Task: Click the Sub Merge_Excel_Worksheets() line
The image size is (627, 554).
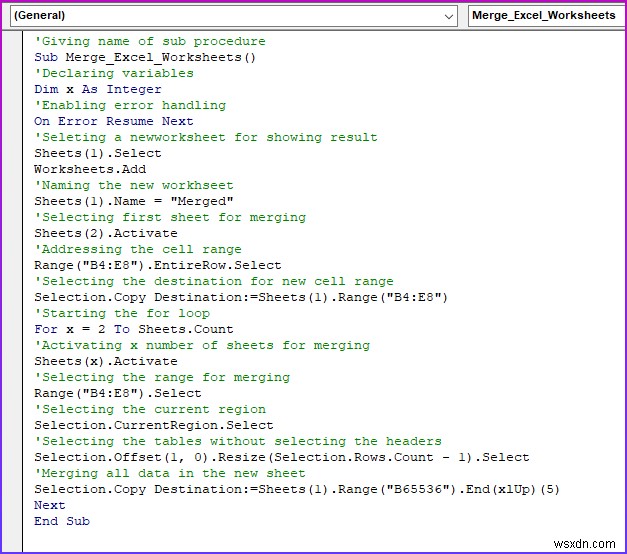Action: coord(145,57)
